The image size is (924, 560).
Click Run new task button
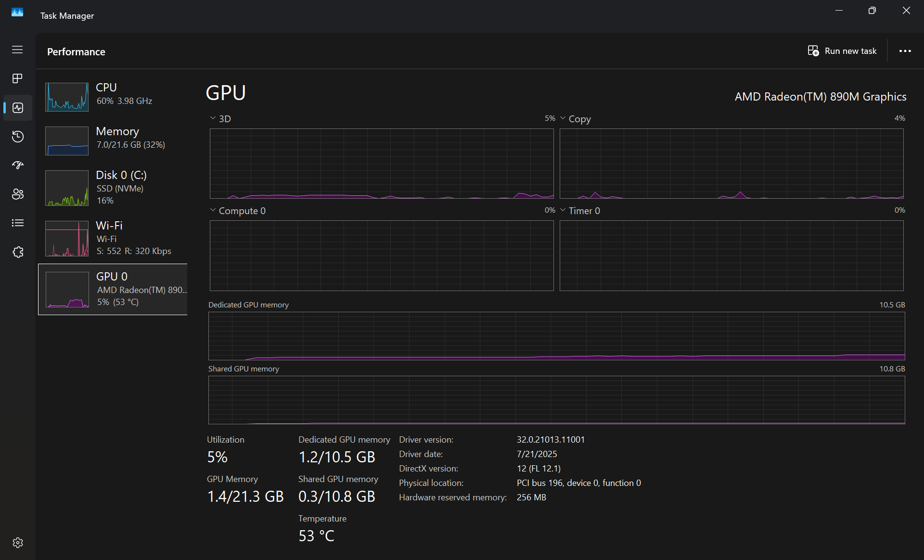click(x=842, y=51)
